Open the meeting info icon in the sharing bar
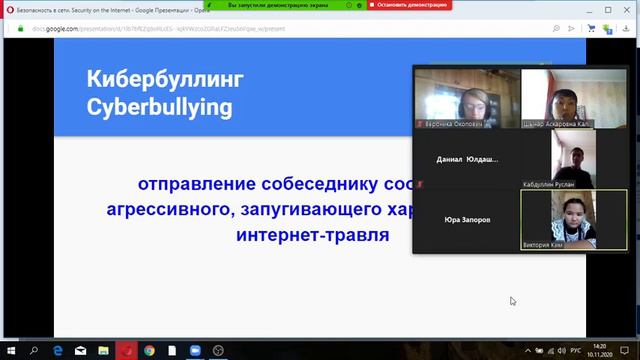 349,5
